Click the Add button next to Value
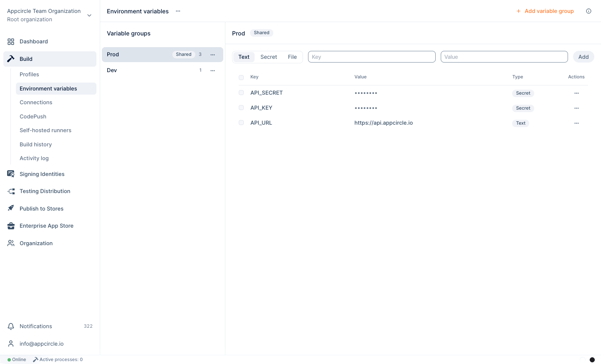Image resolution: width=601 pixels, height=364 pixels. pyautogui.click(x=583, y=57)
